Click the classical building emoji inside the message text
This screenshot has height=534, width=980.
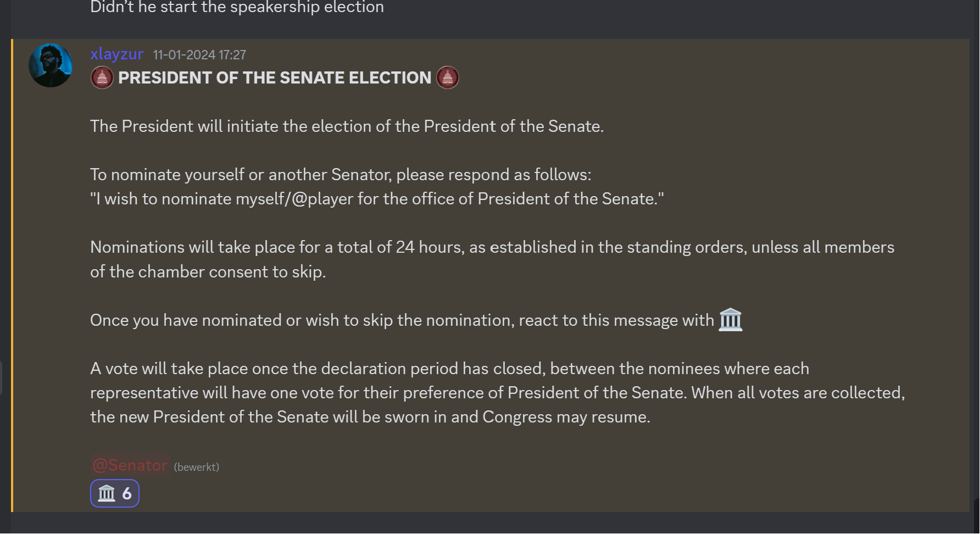731,320
